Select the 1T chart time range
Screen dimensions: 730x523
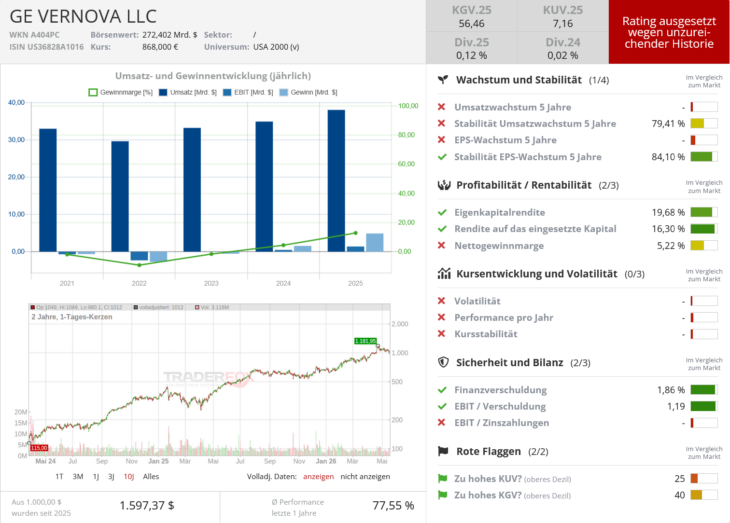pyautogui.click(x=59, y=476)
